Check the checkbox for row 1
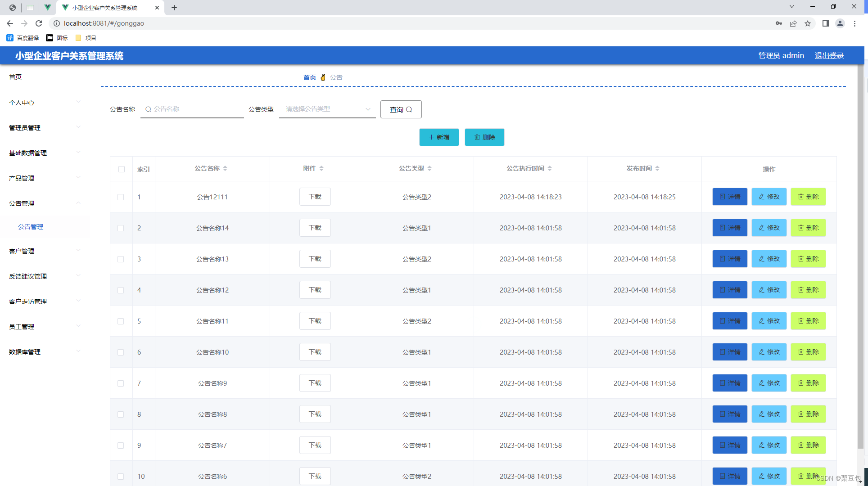Screen dimensions: 868x486 tap(121, 197)
